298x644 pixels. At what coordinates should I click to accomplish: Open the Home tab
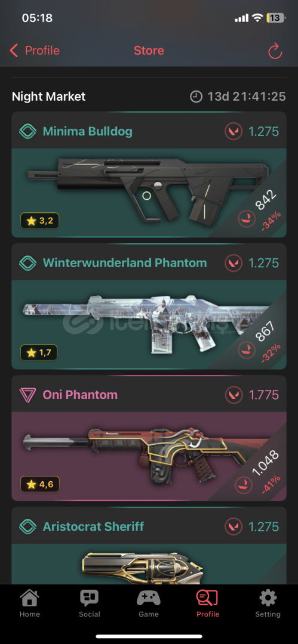[30, 603]
